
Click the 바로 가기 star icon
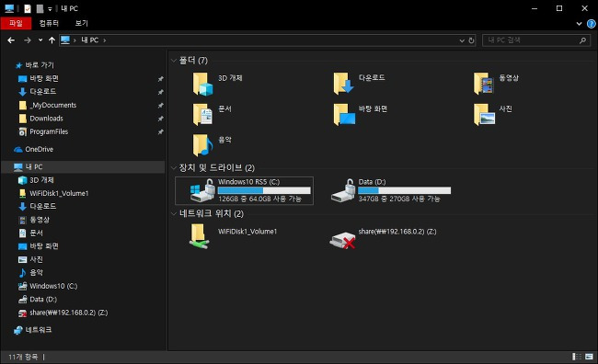(x=18, y=65)
